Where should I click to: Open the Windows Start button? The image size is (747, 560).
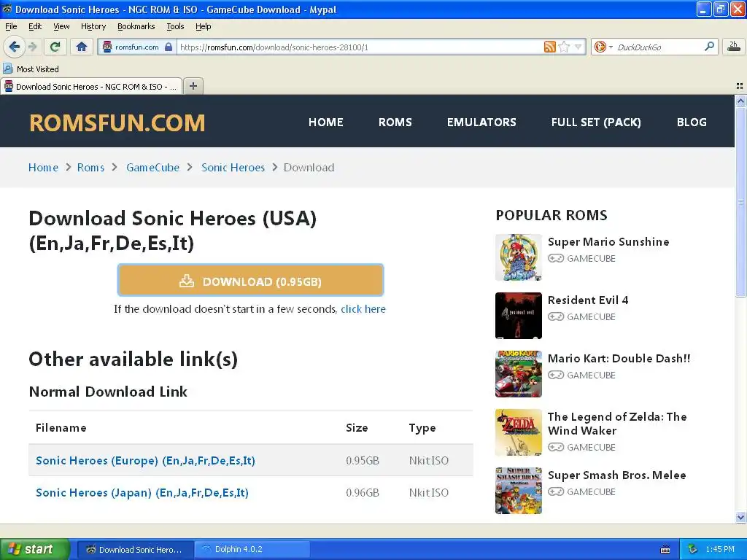pos(35,549)
